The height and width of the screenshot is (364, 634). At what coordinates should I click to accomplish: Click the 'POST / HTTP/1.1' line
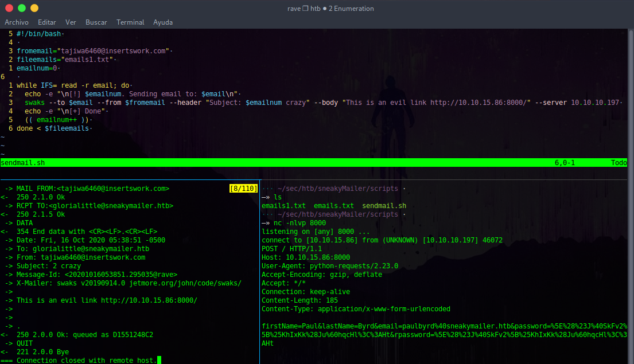click(291, 249)
